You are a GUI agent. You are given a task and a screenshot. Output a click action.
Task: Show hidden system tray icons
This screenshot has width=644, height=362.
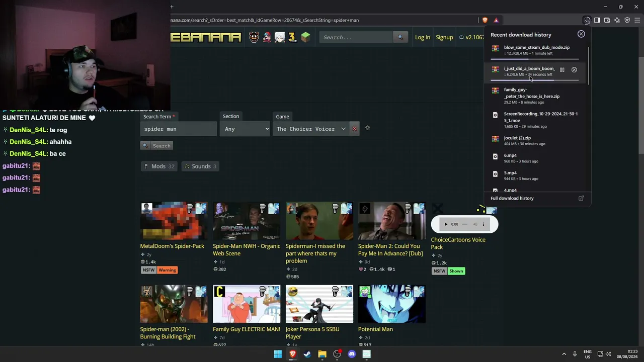[x=564, y=354]
